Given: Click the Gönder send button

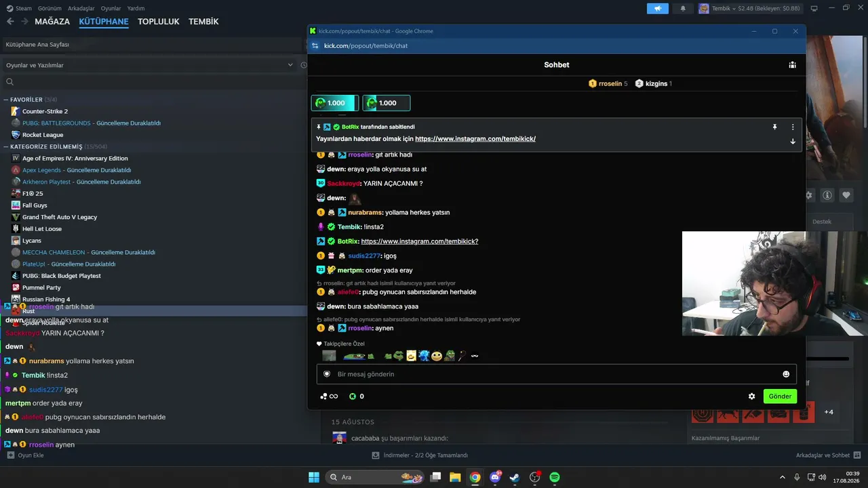Looking at the screenshot, I should pyautogui.click(x=780, y=396).
